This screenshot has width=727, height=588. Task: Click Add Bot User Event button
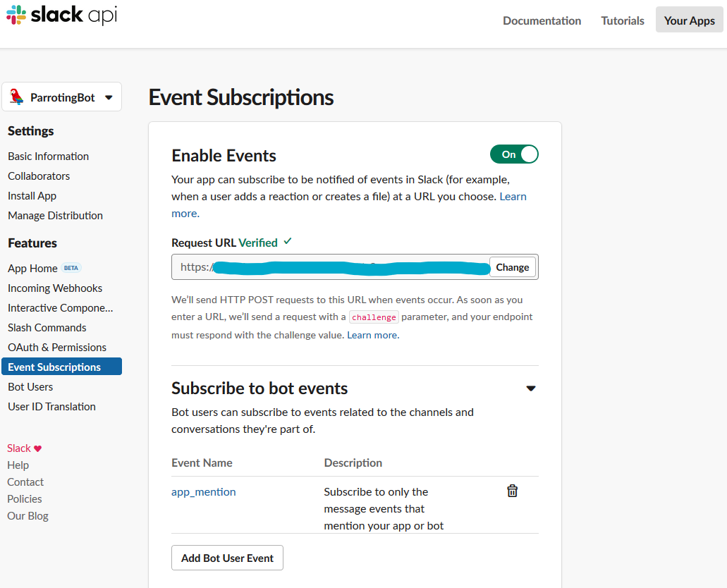pos(227,558)
